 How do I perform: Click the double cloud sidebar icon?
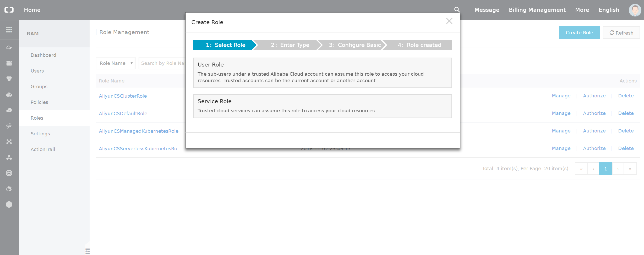tap(9, 95)
